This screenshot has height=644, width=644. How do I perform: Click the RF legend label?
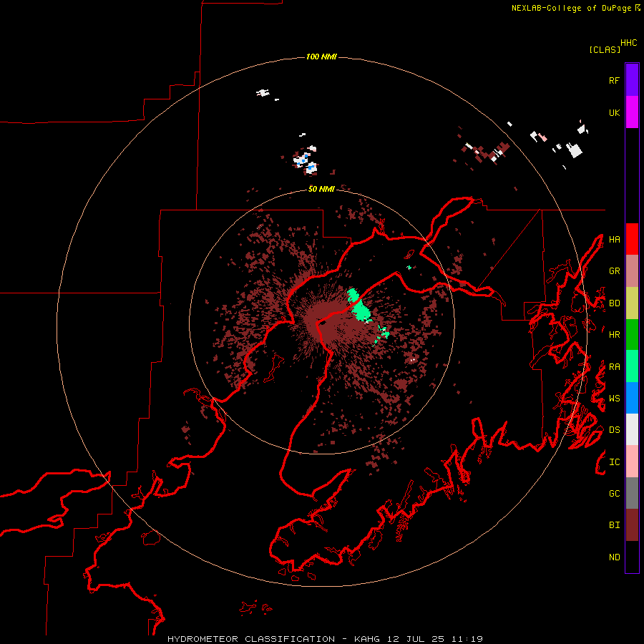[614, 80]
